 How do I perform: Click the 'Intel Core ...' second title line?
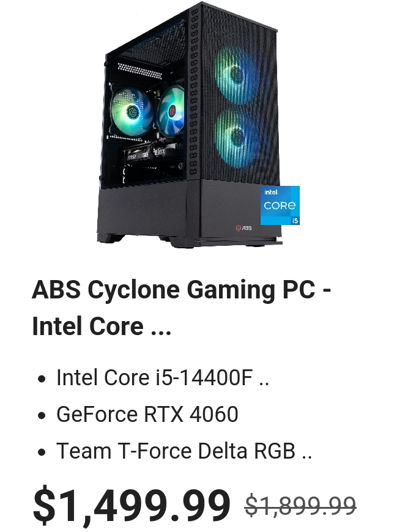(x=102, y=326)
